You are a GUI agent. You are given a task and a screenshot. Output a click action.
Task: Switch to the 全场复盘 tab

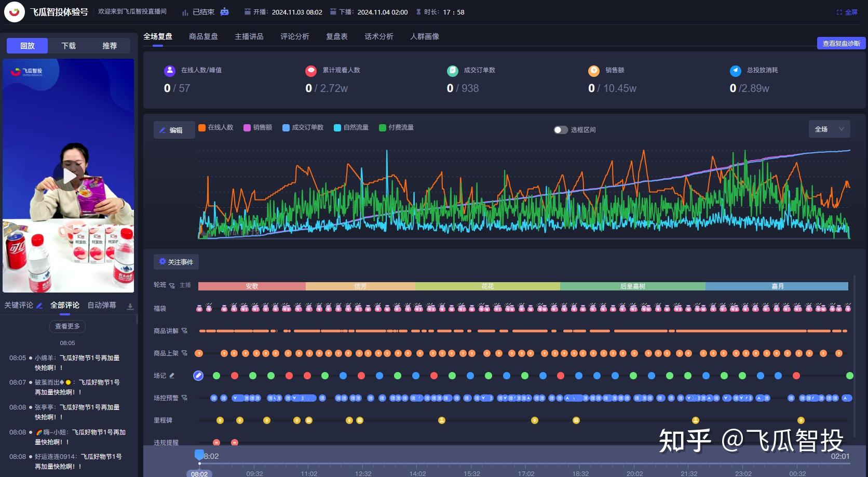coord(158,36)
